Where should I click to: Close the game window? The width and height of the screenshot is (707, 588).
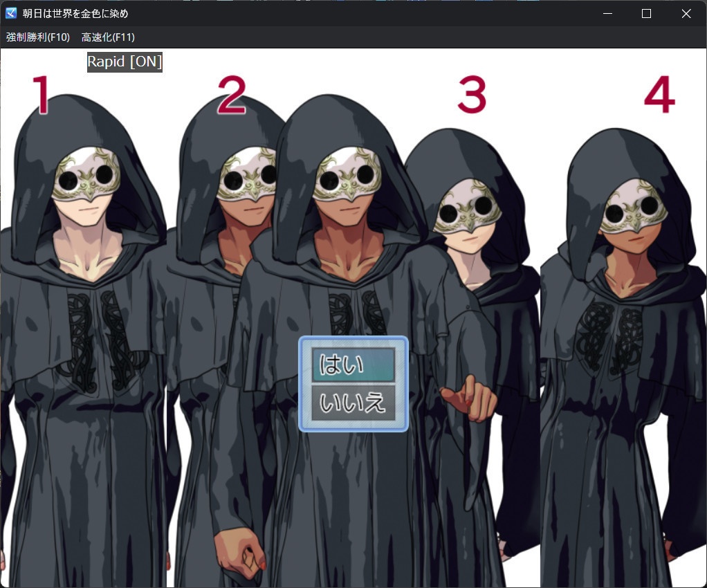686,14
